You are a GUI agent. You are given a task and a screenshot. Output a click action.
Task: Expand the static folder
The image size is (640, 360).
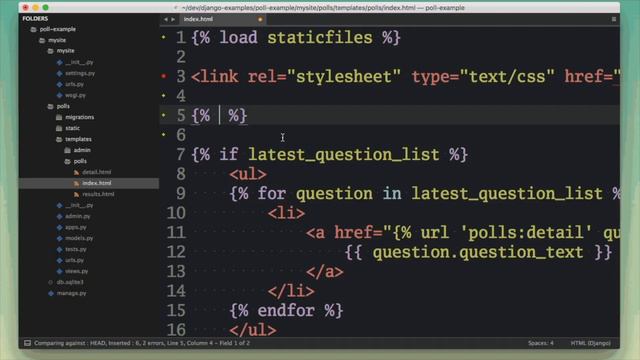(x=59, y=128)
